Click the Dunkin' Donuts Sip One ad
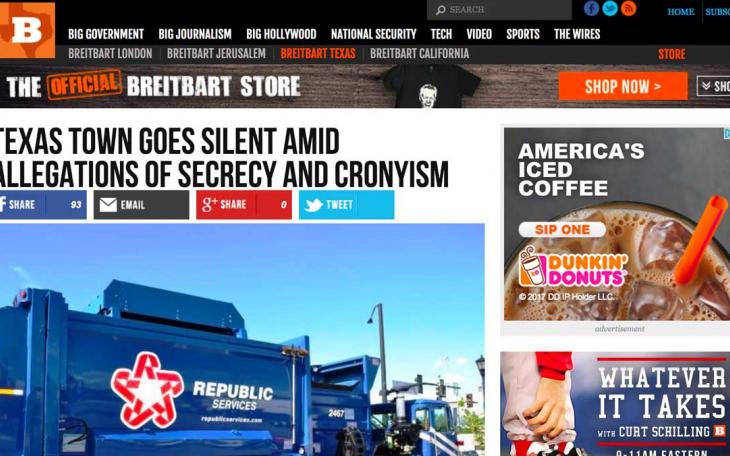This screenshot has height=456, width=730. pyautogui.click(x=617, y=224)
